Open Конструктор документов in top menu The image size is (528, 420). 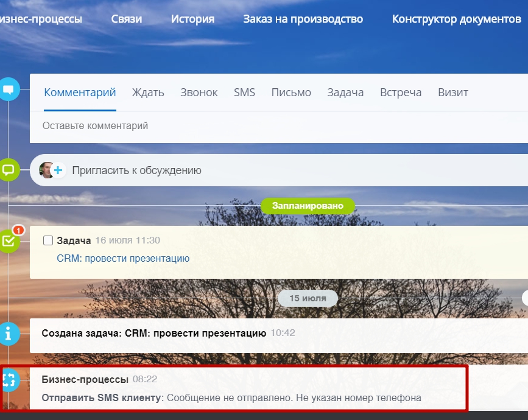click(456, 19)
